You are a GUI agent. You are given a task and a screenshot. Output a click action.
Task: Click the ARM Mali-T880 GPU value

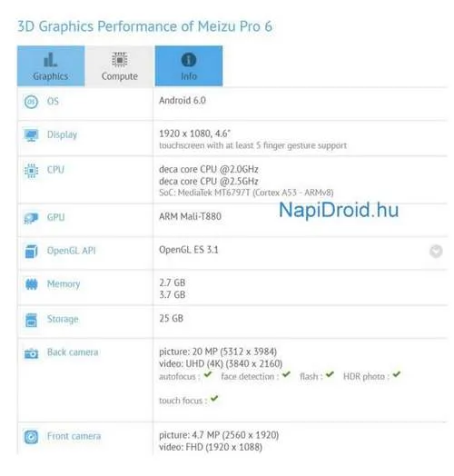[190, 216]
